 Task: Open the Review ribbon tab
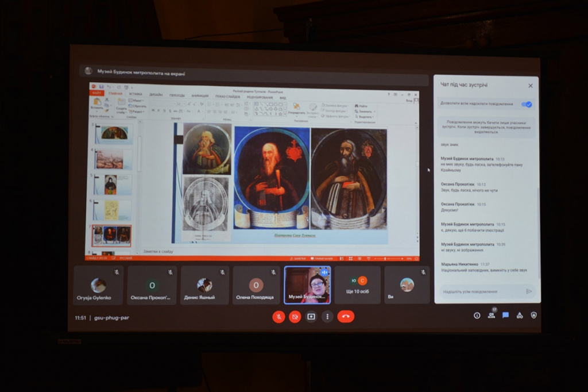coord(260,98)
